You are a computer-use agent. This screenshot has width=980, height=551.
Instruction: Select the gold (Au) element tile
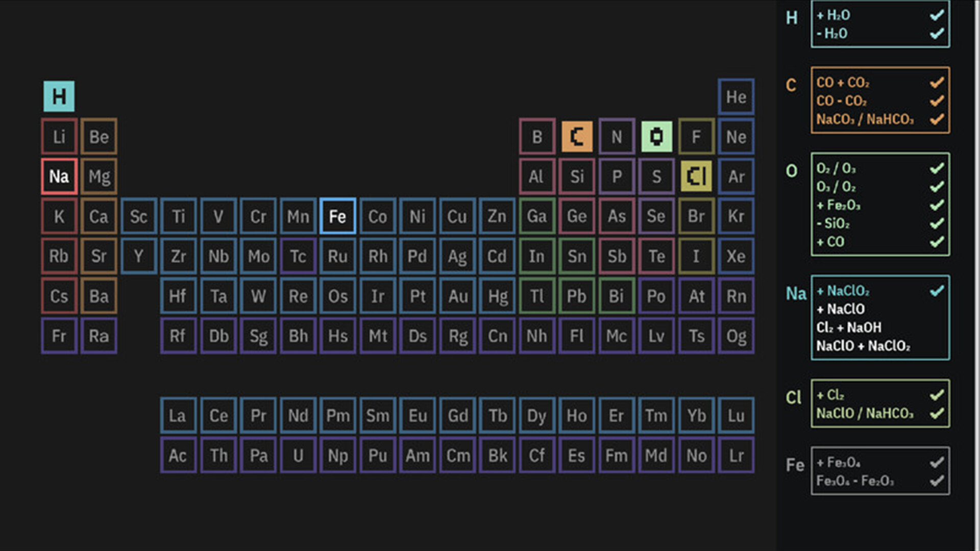(x=457, y=296)
